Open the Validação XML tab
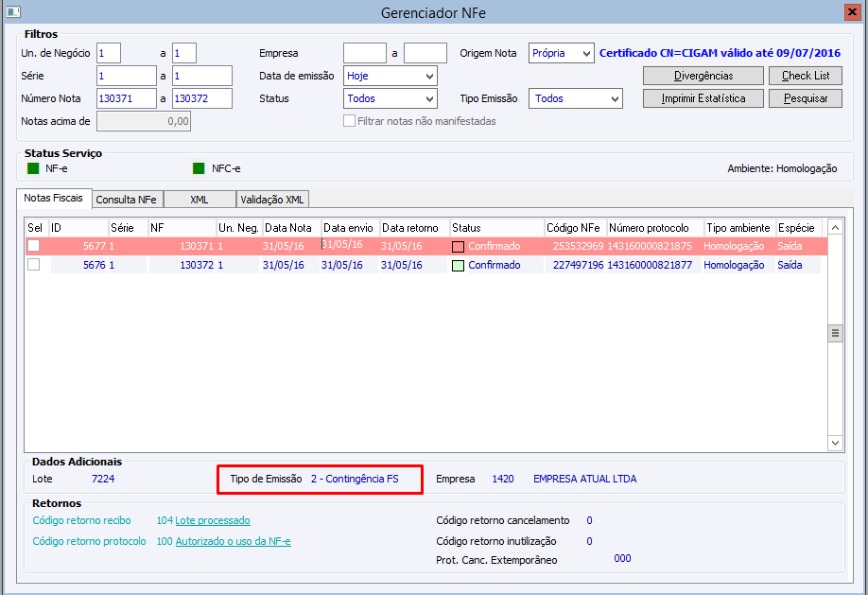Screen dimensions: 868x595 point(272,200)
